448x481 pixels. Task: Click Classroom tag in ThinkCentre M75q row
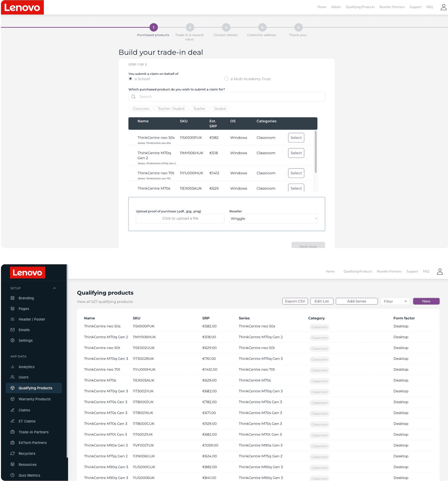[x=319, y=457]
